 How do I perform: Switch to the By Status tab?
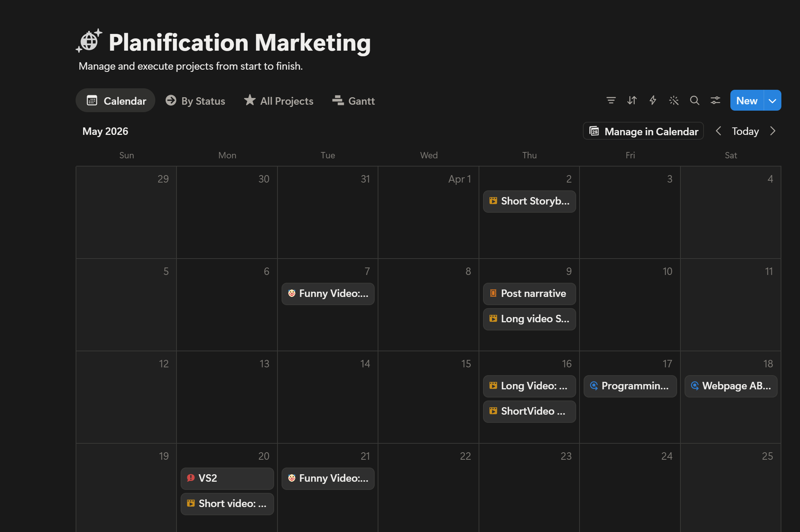coord(196,101)
